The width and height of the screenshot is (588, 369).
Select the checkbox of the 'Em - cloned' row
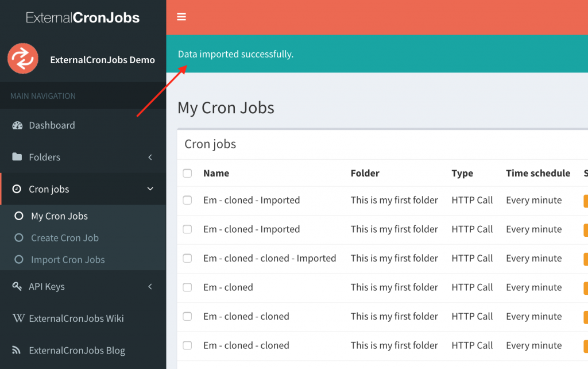coord(187,287)
